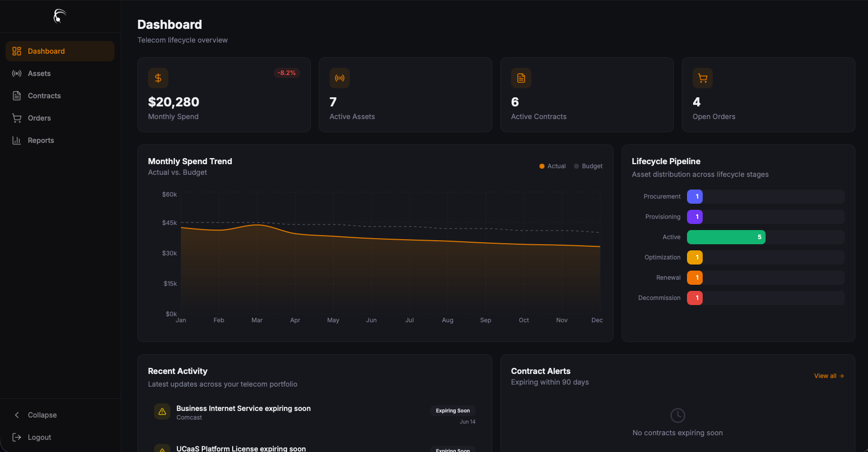Open the 7 Active Assets card
The width and height of the screenshot is (868, 452).
click(405, 95)
